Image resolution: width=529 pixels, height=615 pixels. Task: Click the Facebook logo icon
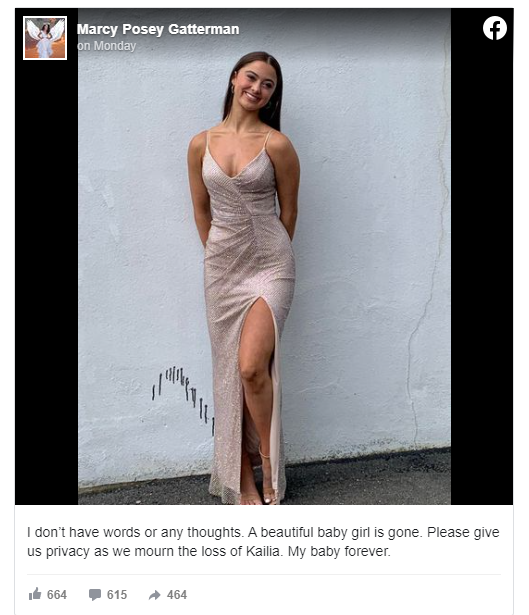(x=494, y=28)
